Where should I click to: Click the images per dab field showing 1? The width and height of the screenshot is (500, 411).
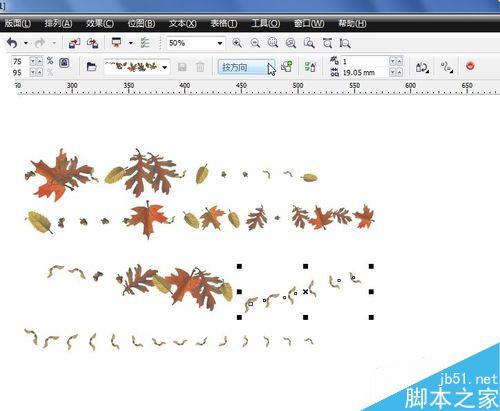pyautogui.click(x=365, y=61)
